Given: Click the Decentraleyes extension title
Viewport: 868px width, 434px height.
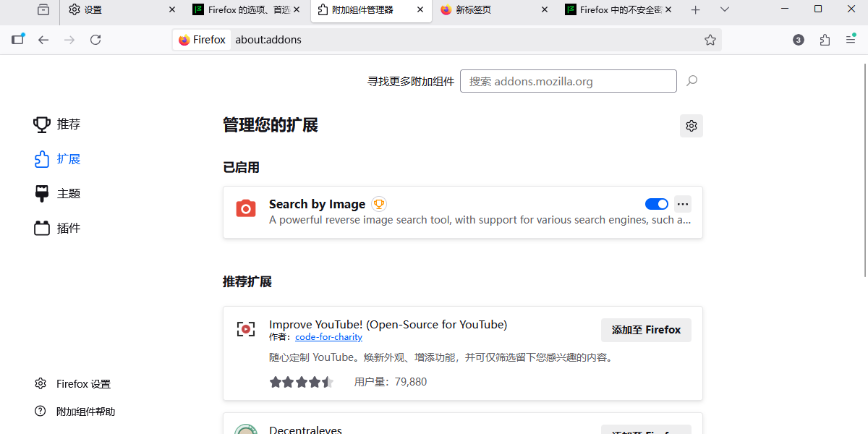Looking at the screenshot, I should coord(305,430).
